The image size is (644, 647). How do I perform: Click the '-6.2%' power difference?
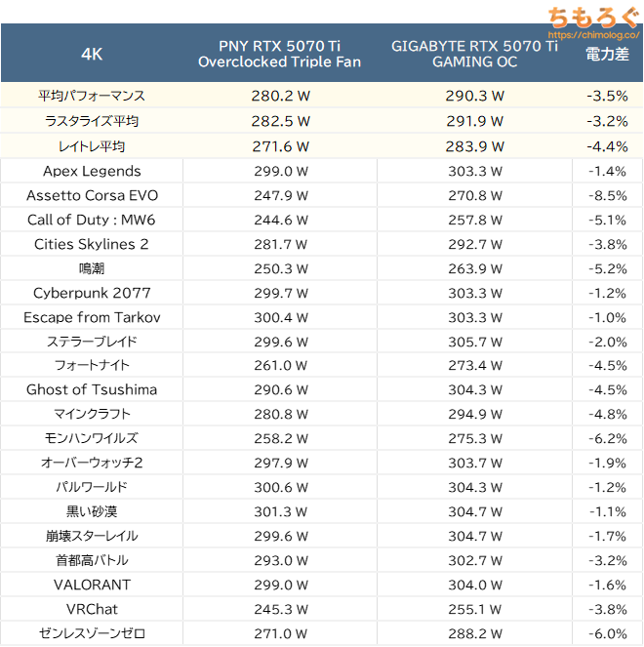point(607,438)
